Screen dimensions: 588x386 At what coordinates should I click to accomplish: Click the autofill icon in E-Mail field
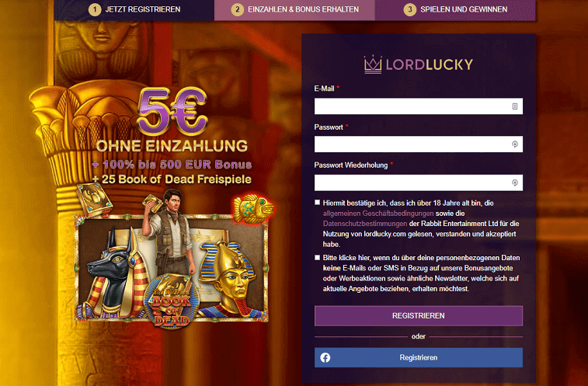[x=515, y=106]
